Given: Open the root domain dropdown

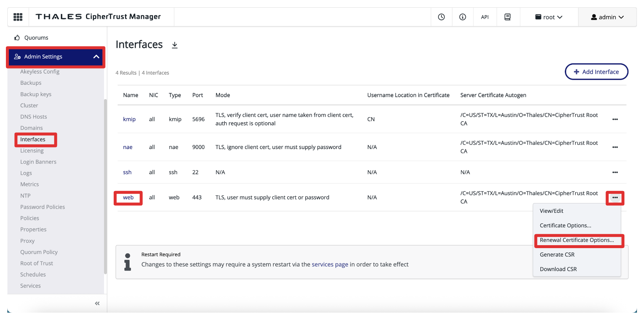Looking at the screenshot, I should [549, 17].
